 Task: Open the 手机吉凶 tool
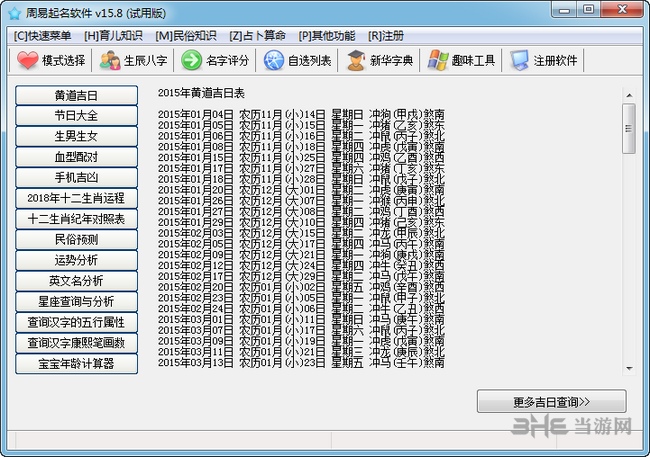[x=77, y=178]
